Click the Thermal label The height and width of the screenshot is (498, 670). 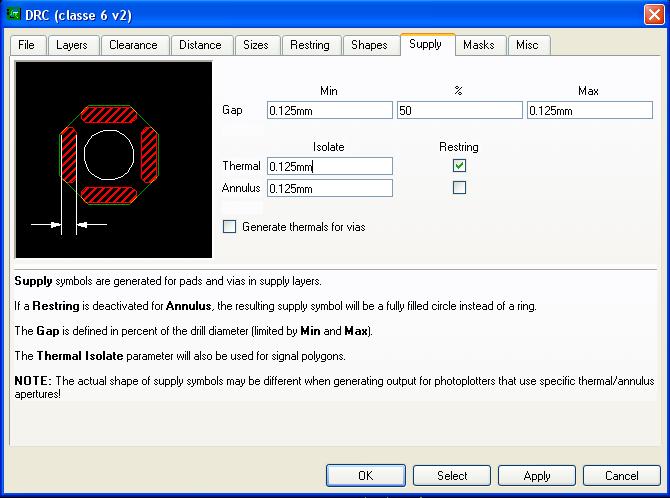click(241, 166)
